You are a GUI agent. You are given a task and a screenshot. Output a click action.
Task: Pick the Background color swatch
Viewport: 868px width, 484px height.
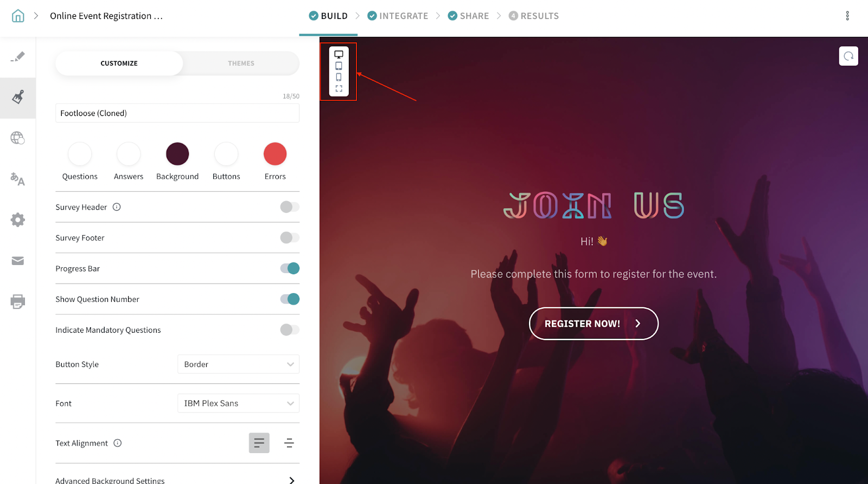[177, 154]
